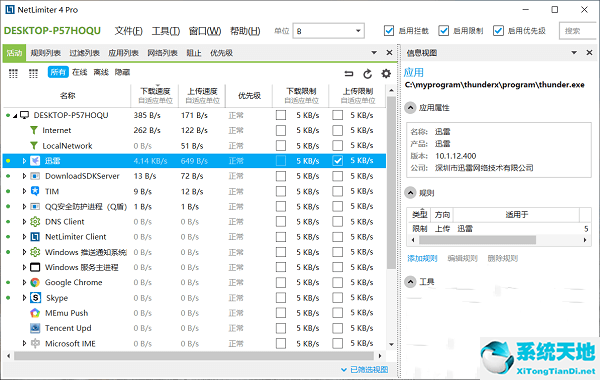Click the 添加规则 link
The width and height of the screenshot is (600, 380).
(422, 258)
